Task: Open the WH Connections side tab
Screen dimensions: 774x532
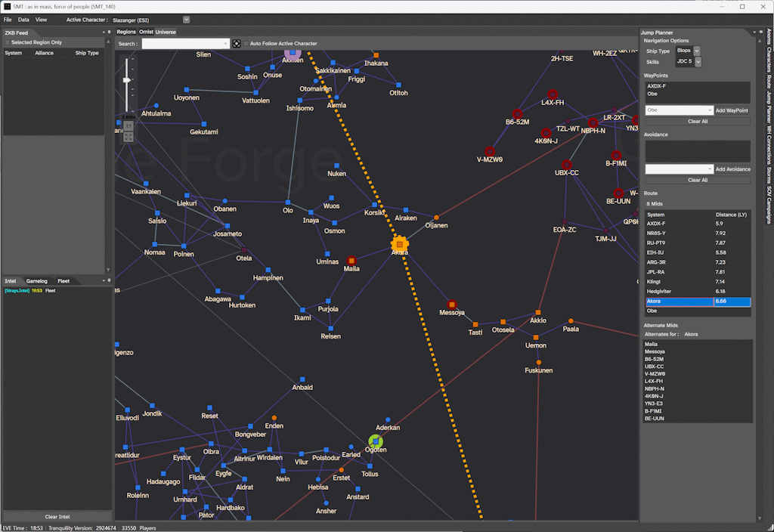Action: tap(769, 145)
